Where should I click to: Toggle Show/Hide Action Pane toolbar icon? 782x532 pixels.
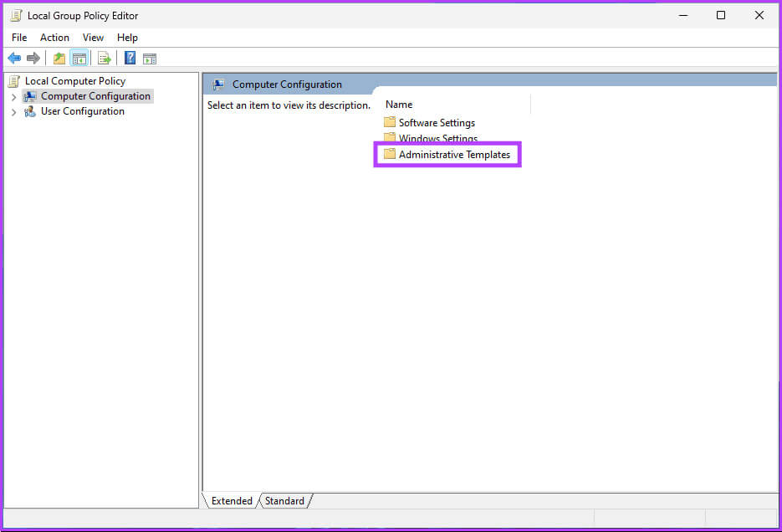[x=150, y=59]
